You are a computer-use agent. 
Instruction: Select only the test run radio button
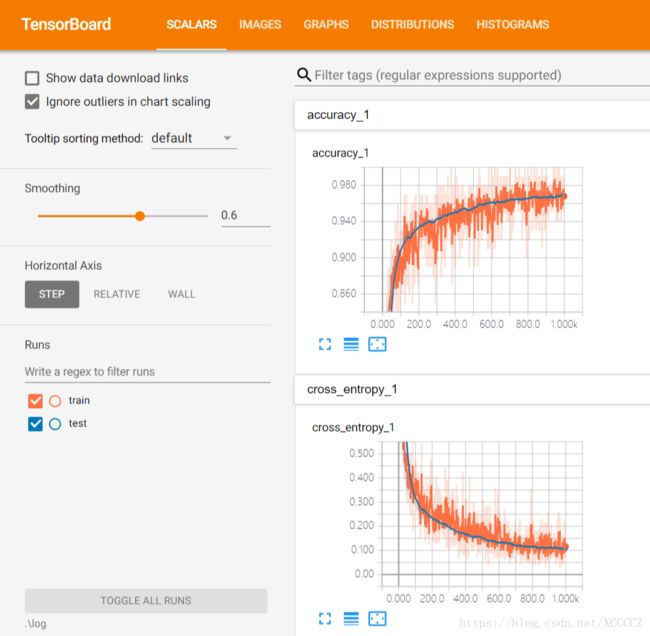(x=55, y=424)
